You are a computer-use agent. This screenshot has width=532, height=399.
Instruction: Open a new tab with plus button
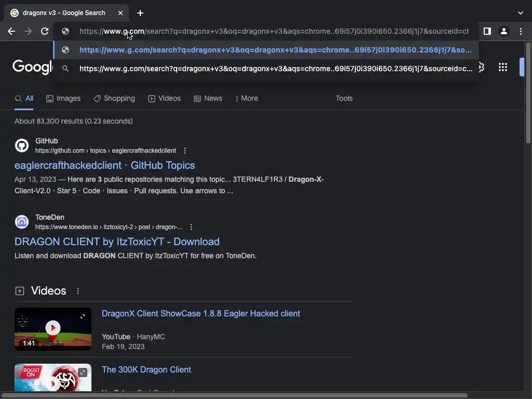pyautogui.click(x=140, y=13)
